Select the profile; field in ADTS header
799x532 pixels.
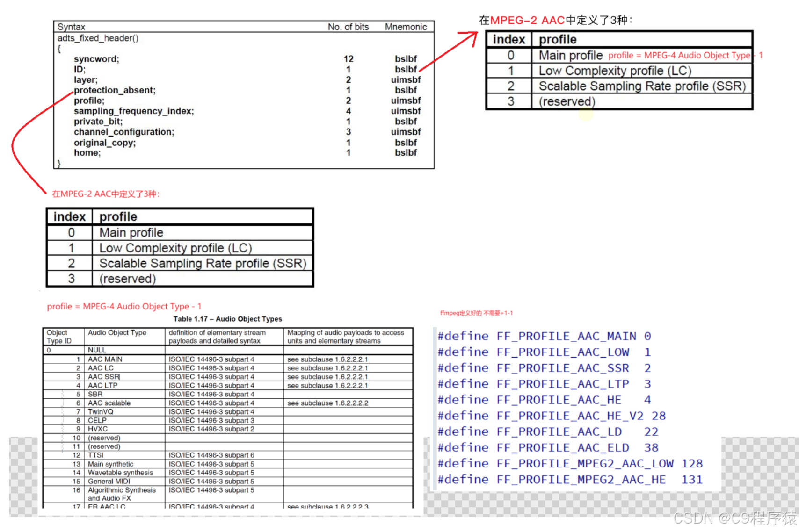click(89, 101)
